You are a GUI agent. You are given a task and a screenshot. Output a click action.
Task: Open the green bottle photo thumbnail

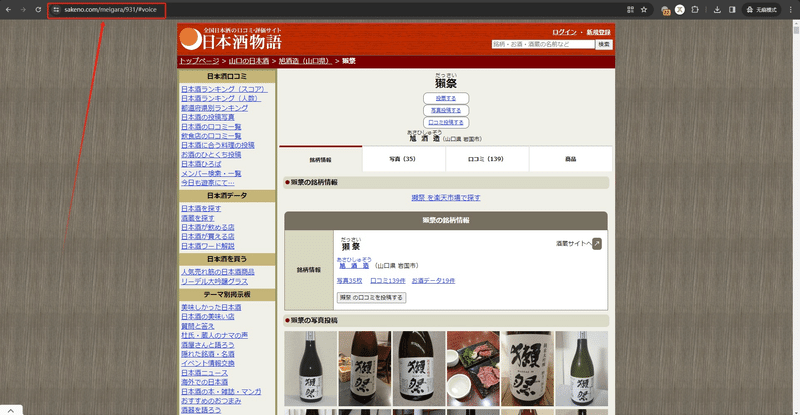click(x=582, y=369)
